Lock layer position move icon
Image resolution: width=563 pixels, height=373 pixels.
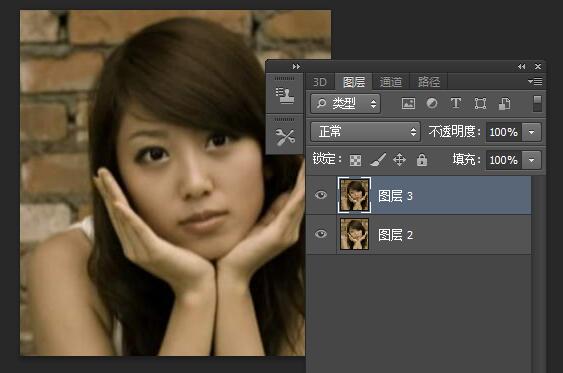pyautogui.click(x=400, y=160)
